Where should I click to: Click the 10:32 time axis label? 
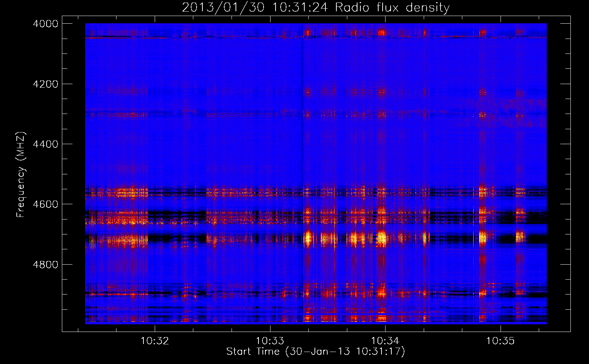tap(155, 341)
